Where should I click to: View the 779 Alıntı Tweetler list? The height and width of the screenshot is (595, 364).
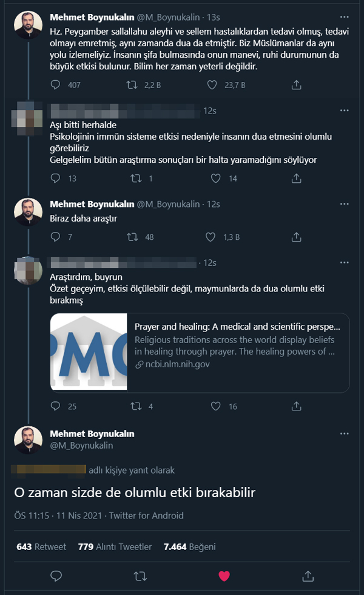pyautogui.click(x=115, y=546)
